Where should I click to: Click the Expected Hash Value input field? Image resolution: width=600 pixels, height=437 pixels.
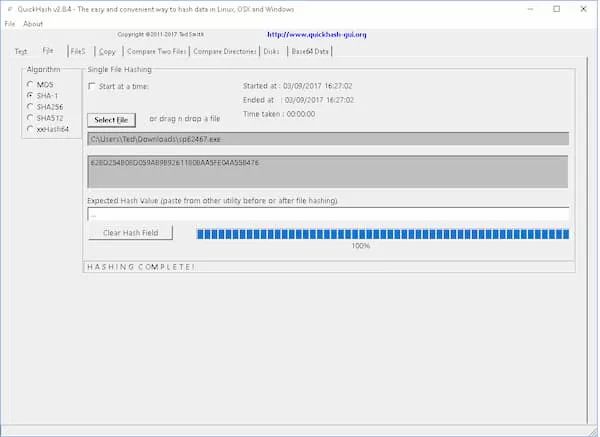pyautogui.click(x=328, y=214)
